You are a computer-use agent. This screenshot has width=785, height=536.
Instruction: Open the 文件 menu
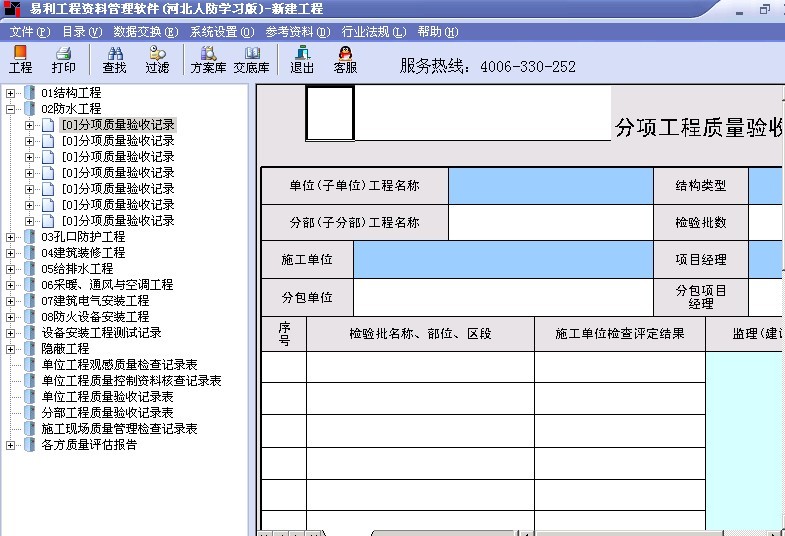coord(29,32)
